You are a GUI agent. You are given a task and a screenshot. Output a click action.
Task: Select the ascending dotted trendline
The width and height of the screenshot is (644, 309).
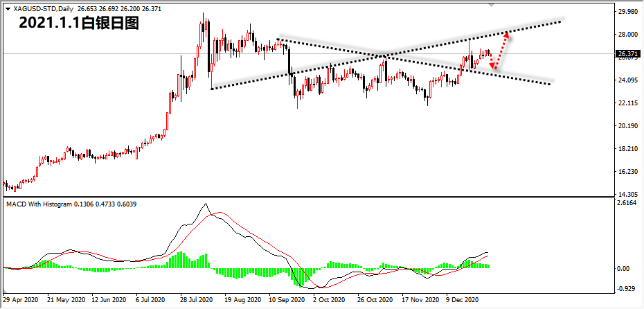[x=386, y=54]
